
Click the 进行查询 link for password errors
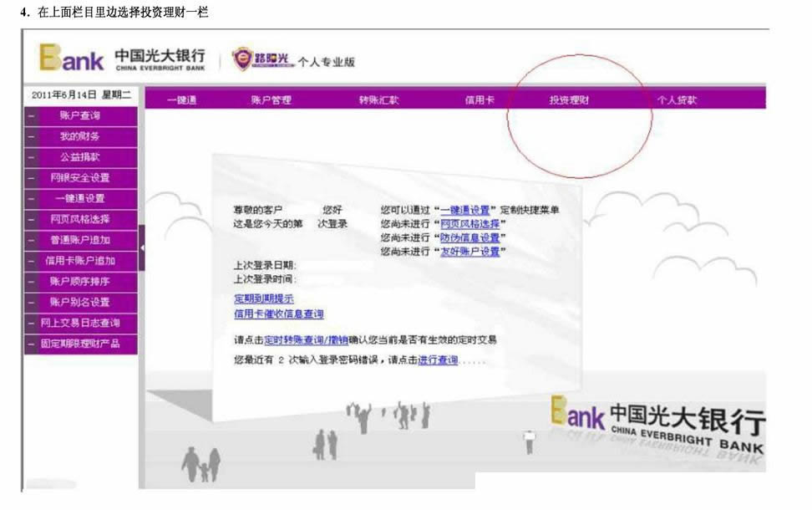(x=438, y=360)
